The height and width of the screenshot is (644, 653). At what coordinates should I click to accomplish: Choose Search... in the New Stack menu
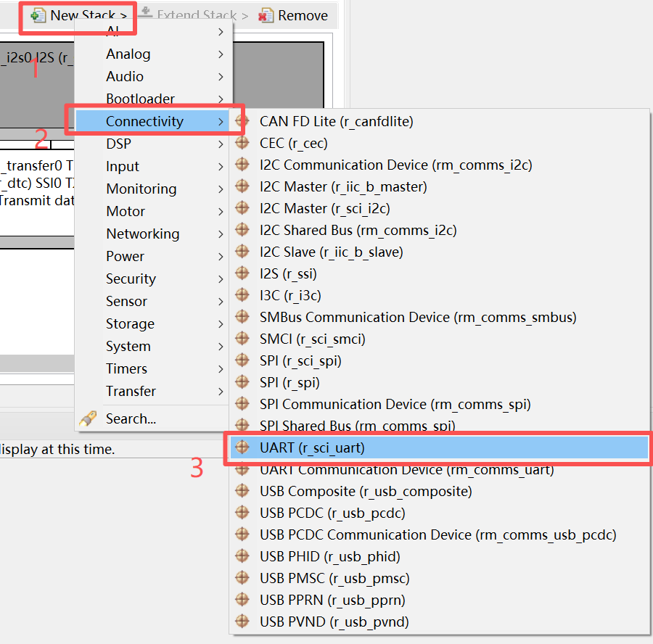pos(152,418)
